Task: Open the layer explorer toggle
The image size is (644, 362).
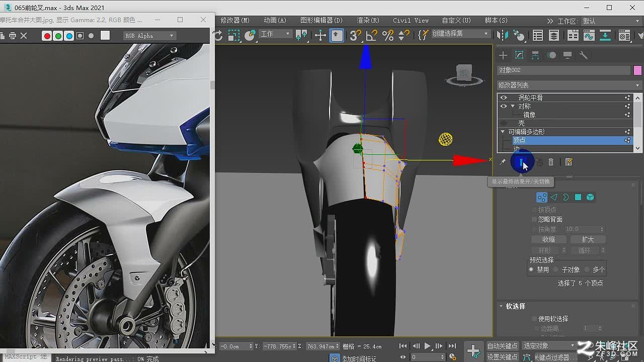Action: point(554,35)
